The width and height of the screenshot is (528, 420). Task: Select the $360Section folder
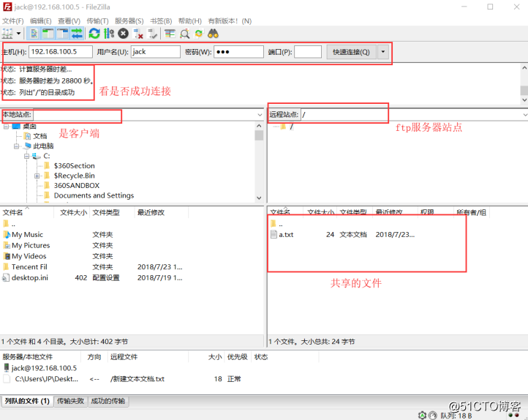75,165
